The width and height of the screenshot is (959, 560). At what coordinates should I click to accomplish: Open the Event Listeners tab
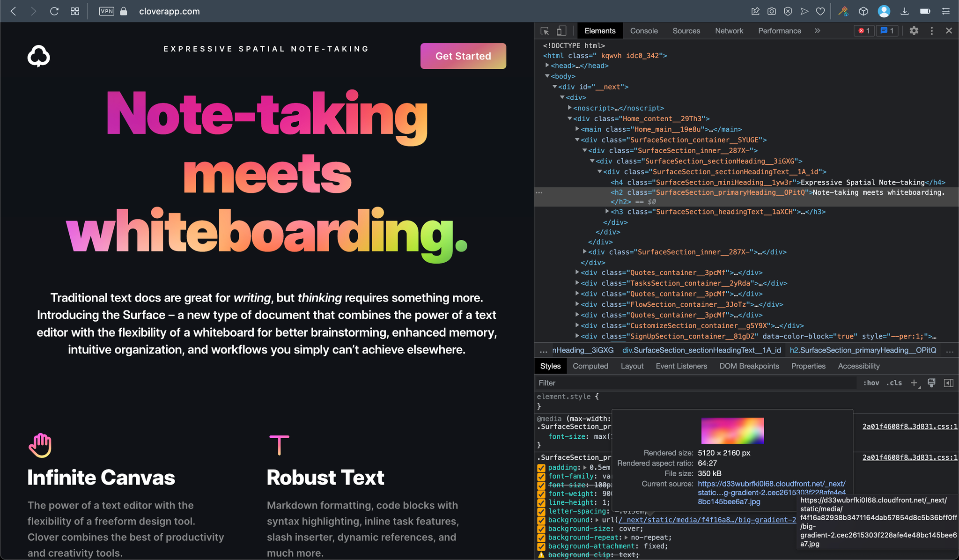(x=681, y=366)
